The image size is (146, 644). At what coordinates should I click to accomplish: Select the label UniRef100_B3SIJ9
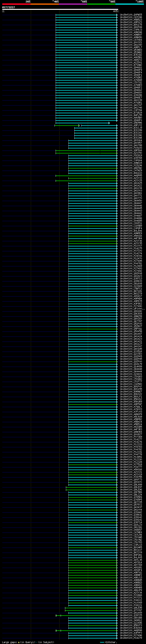click(131, 128)
